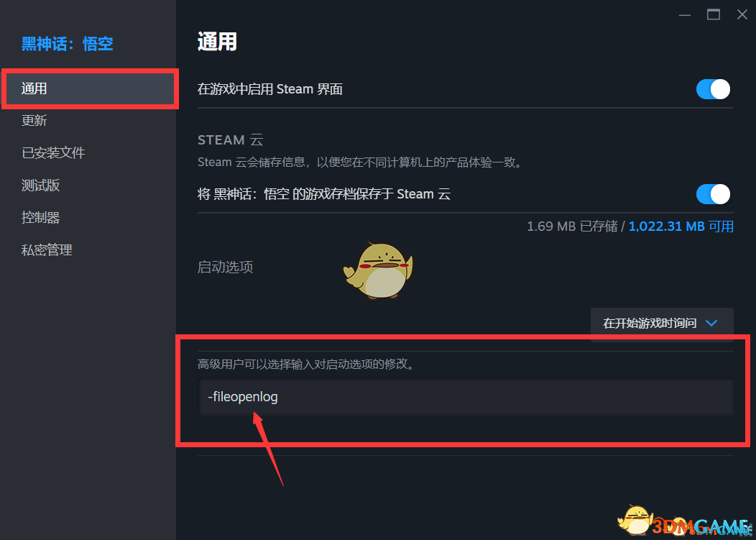Select the 测试版 sidebar item
This screenshot has width=756, height=540.
point(40,186)
